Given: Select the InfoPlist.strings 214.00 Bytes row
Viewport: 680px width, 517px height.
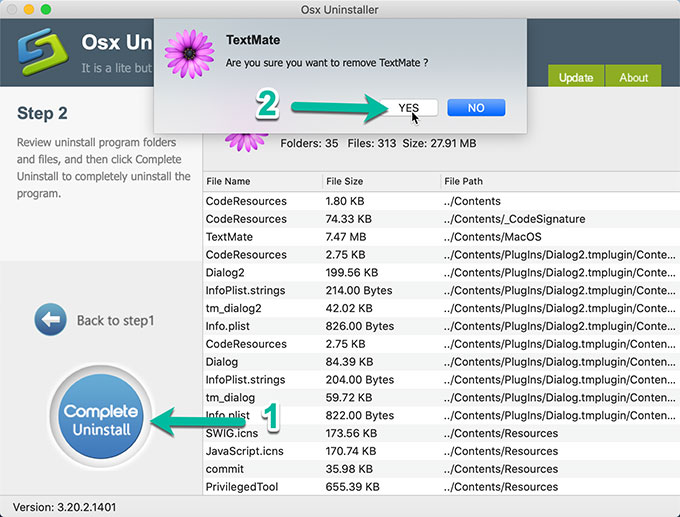Looking at the screenshot, I should [441, 290].
